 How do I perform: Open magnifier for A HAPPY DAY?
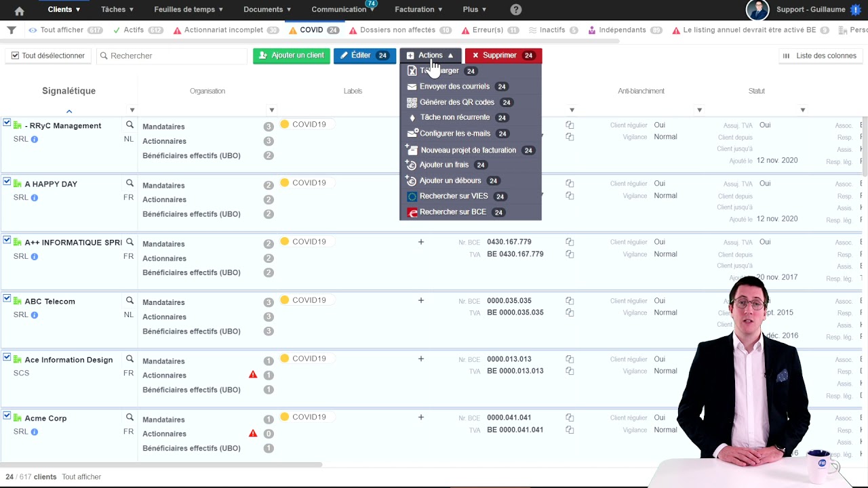130,183
